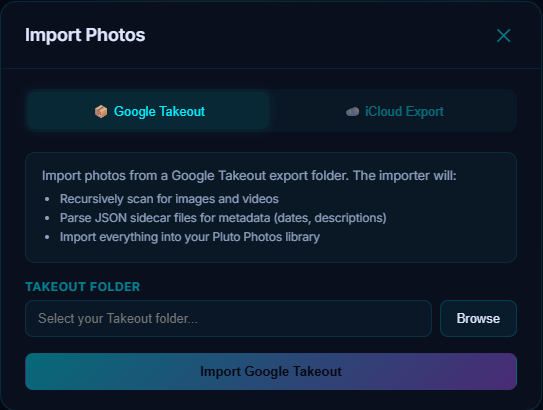Open folder picker with Browse button
The width and height of the screenshot is (543, 410).
point(478,318)
